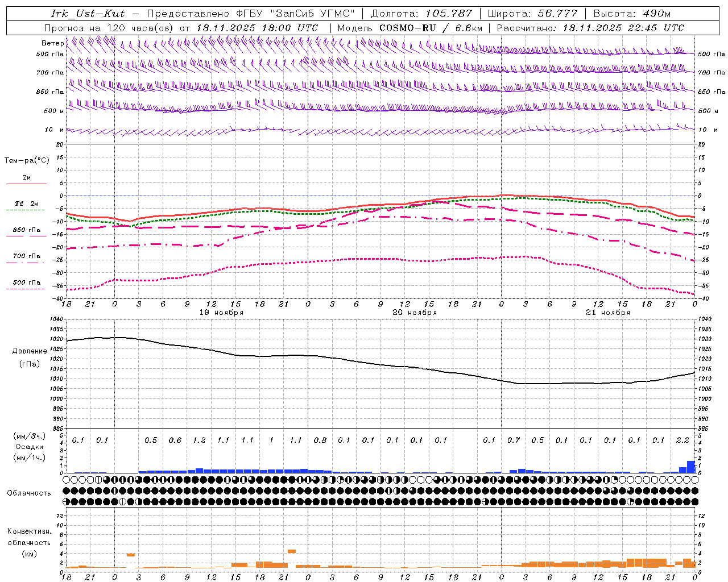This screenshot has width=728, height=582.
Task: Click the longitude value Долгота: 105.787
Action: click(421, 14)
